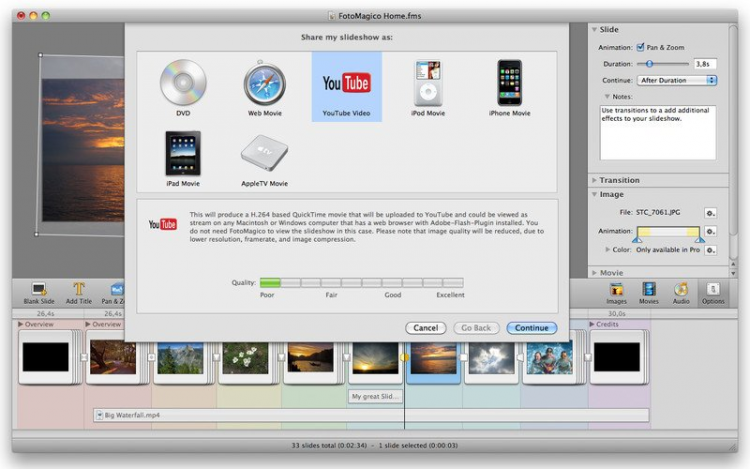750x469 pixels.
Task: Select the Credits black slide thumbnail
Action: click(617, 357)
